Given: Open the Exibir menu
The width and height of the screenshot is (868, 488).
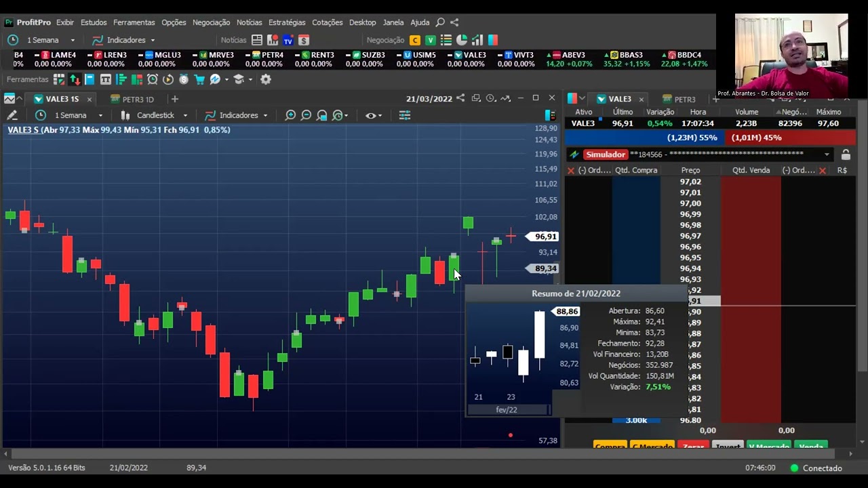Looking at the screenshot, I should (x=65, y=22).
